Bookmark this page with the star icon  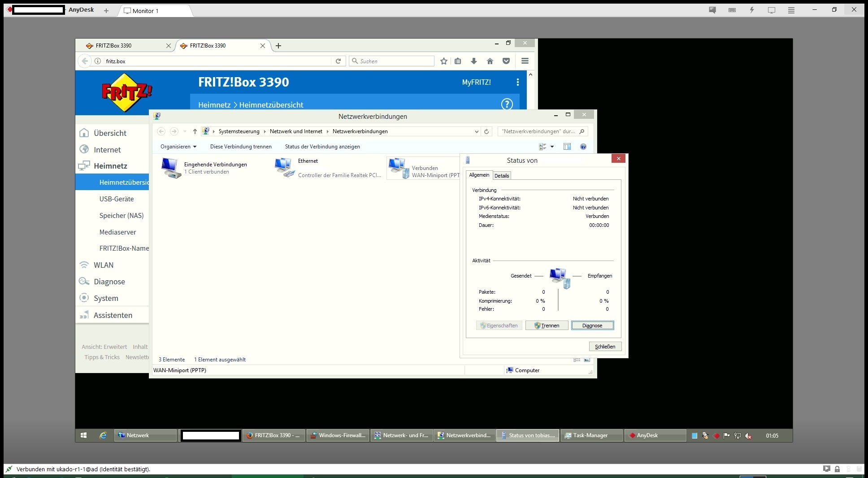point(444,61)
